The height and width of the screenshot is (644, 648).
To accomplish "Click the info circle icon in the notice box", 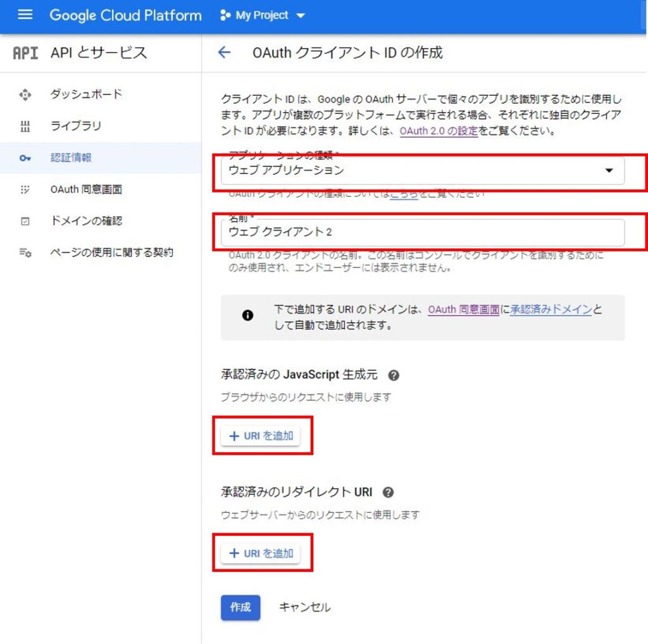I will click(x=247, y=315).
